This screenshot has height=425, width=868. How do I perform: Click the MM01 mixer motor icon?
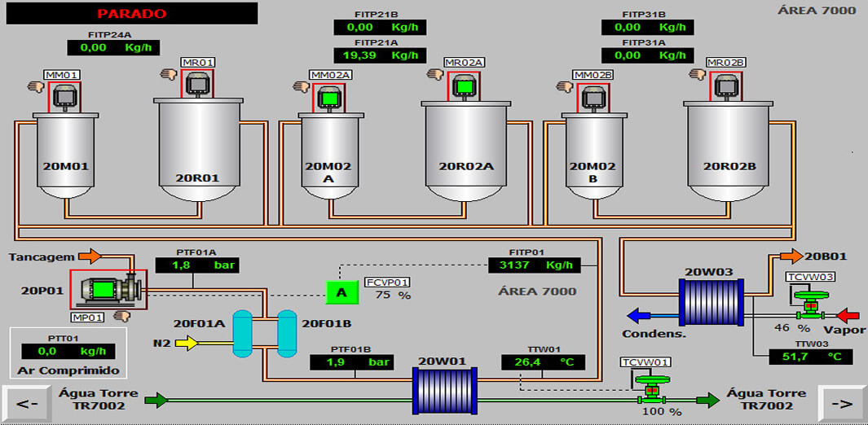[x=64, y=98]
